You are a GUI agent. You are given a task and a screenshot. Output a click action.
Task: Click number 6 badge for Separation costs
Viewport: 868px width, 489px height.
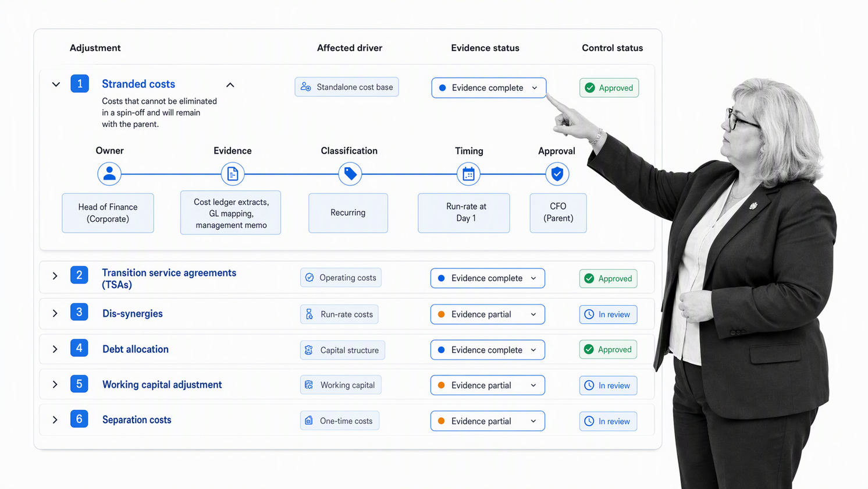point(79,419)
